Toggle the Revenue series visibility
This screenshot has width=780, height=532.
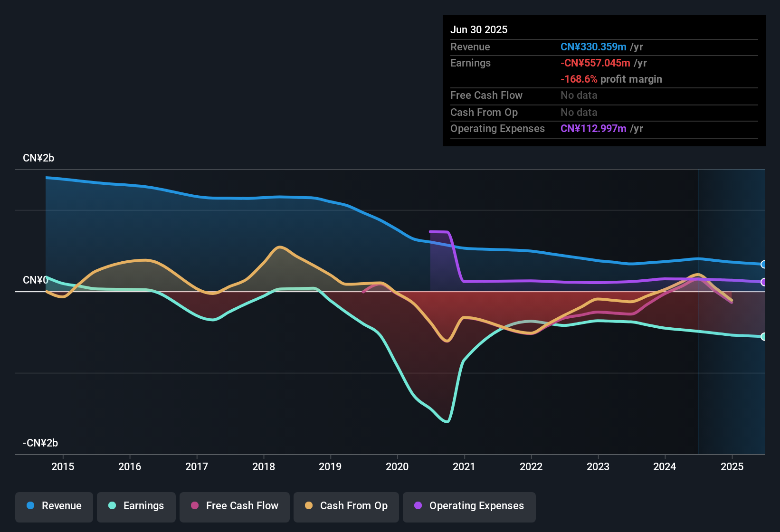click(54, 506)
